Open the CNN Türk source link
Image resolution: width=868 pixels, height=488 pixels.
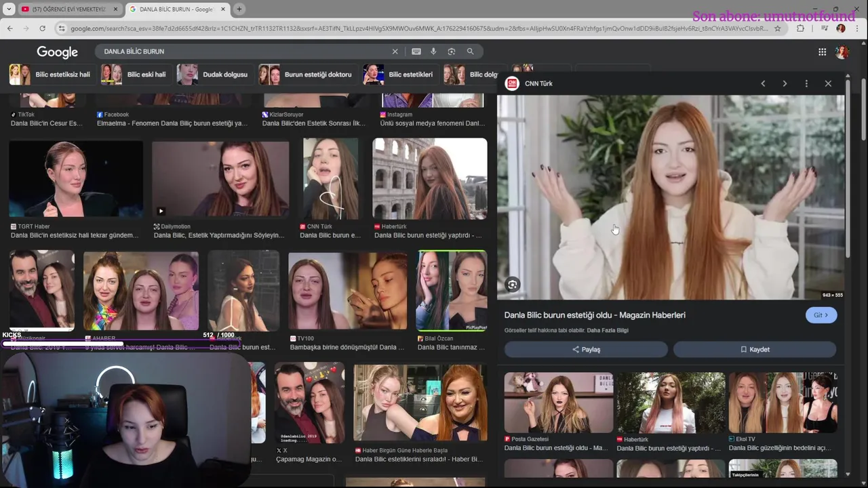point(529,83)
